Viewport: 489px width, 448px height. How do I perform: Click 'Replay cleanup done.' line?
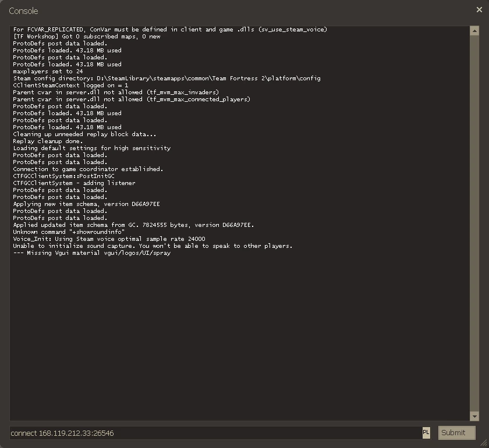[48, 141]
